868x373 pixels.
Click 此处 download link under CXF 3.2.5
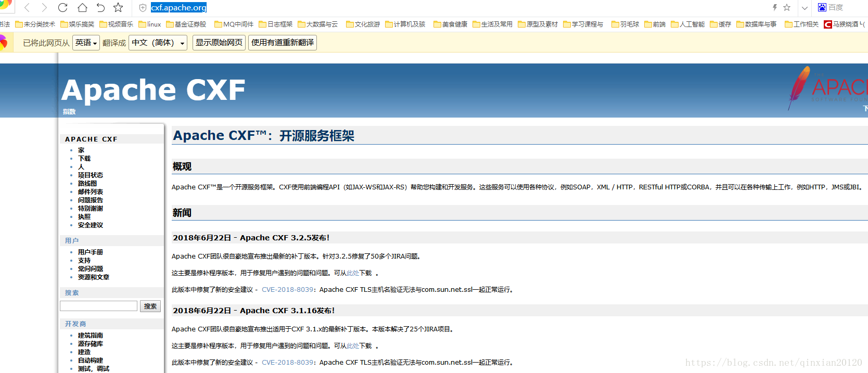(353, 273)
